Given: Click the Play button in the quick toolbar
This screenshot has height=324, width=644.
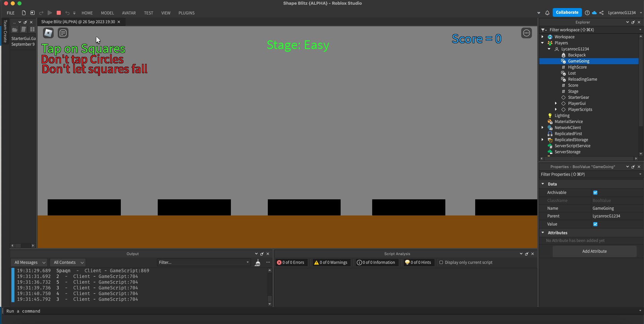Looking at the screenshot, I should coord(50,13).
